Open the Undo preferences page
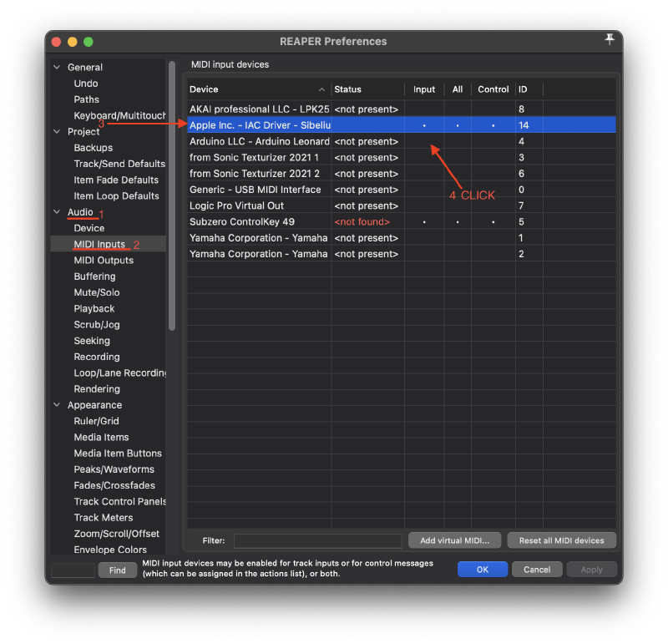Image resolution: width=668 pixels, height=644 pixels. 86,84
